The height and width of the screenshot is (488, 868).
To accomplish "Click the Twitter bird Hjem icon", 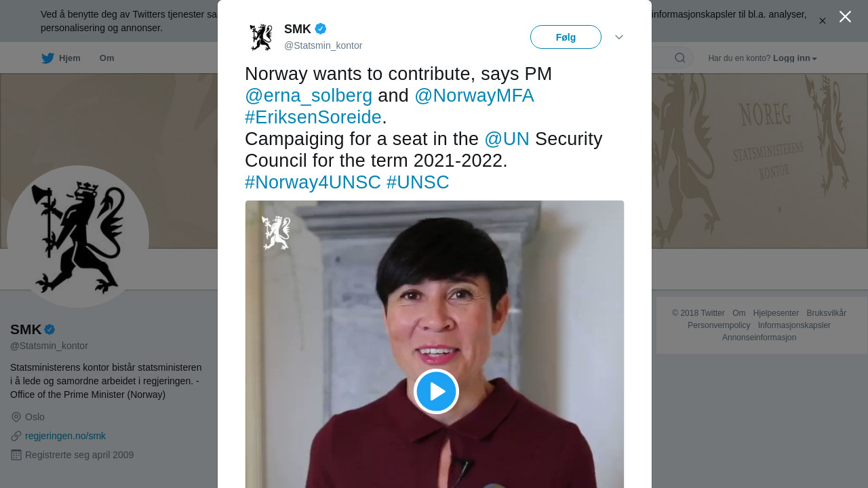I will (48, 58).
